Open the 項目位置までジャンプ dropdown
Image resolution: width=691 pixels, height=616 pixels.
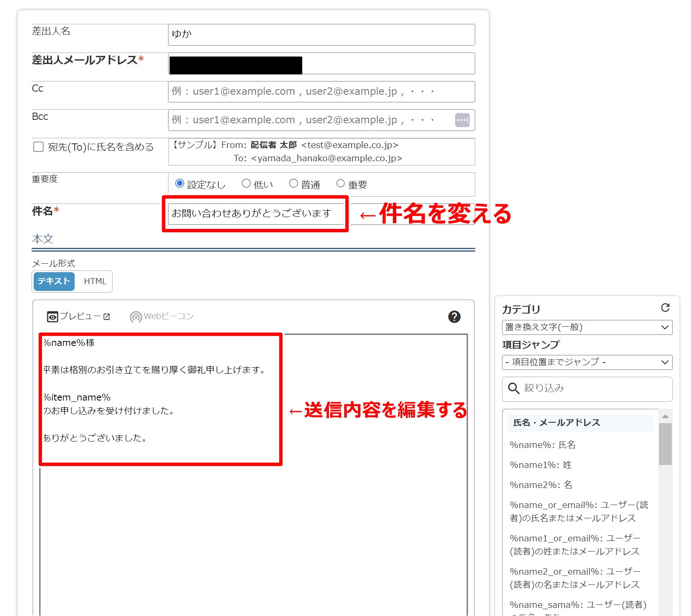tap(587, 362)
